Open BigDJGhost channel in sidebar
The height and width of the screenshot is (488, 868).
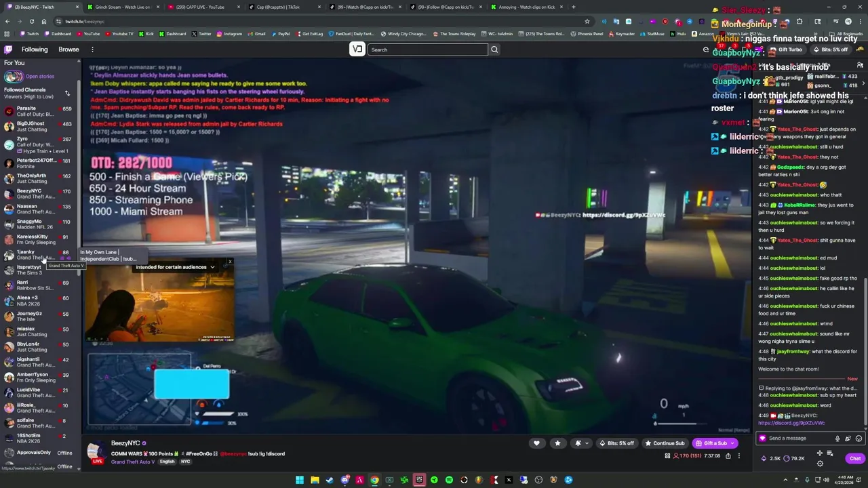point(39,126)
